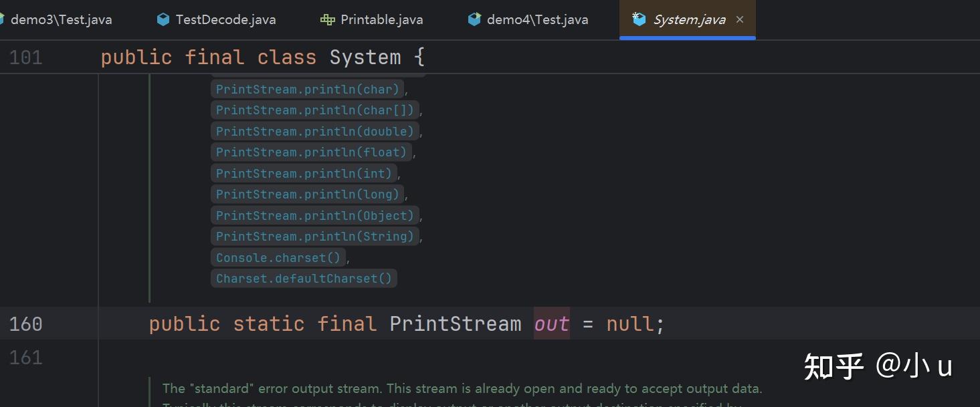Screen dimensions: 980x407
Task: Collapse the javadoc block using the fold bar
Action: (x=149, y=187)
